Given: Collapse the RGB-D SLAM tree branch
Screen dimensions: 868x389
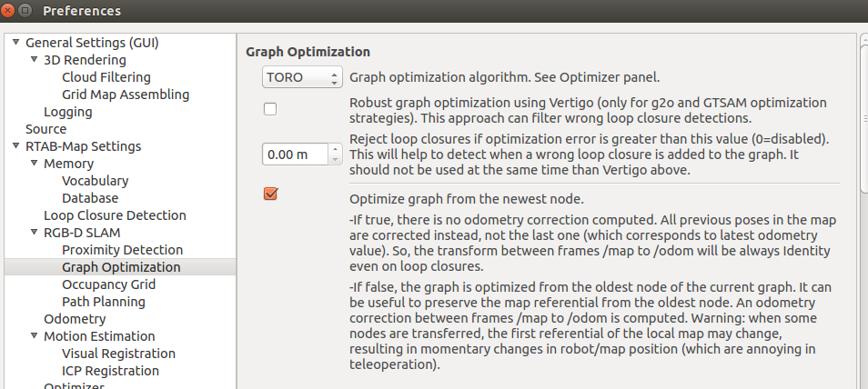Looking at the screenshot, I should tap(34, 233).
